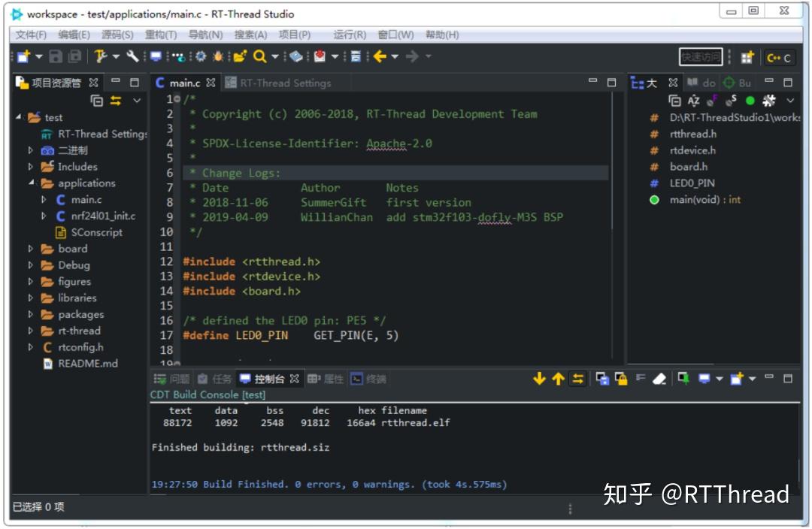Click the Open Perspective icon
This screenshot has height=529, width=812.
pyautogui.click(x=747, y=57)
